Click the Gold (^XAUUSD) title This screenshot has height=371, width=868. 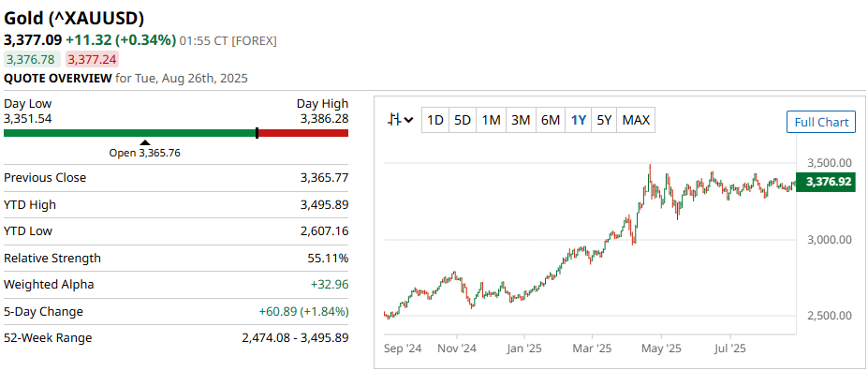click(x=74, y=19)
